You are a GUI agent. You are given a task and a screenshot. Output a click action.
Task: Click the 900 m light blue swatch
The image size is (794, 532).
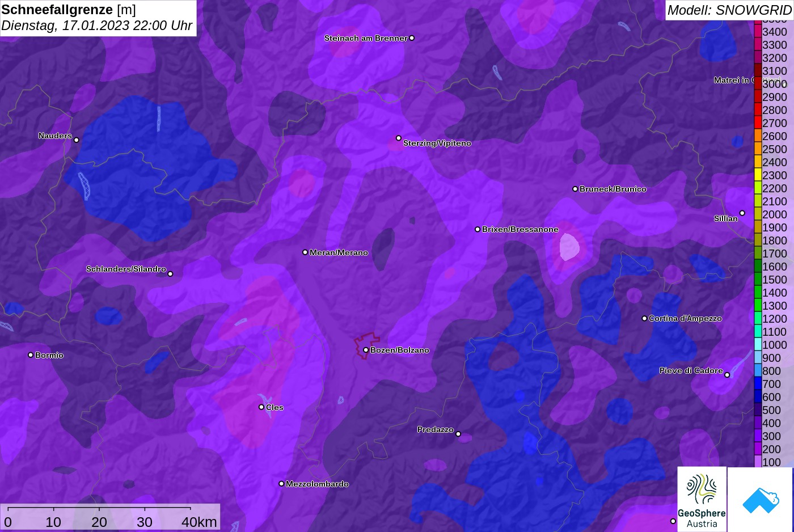(758, 357)
